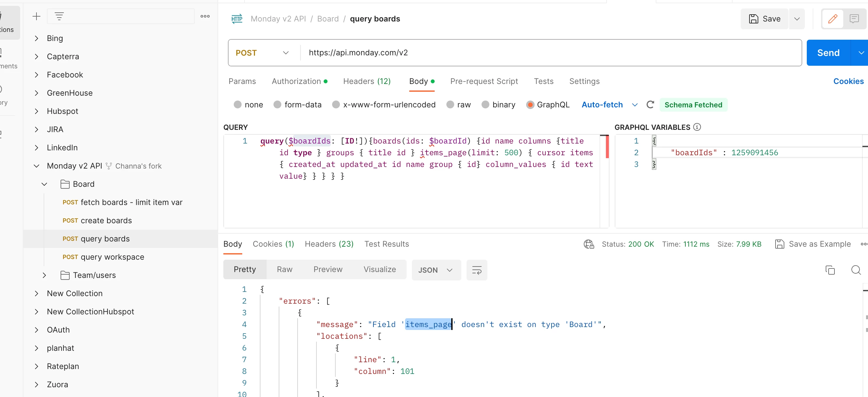The width and height of the screenshot is (868, 397).
Task: Click the Save as Example icon
Action: point(779,244)
